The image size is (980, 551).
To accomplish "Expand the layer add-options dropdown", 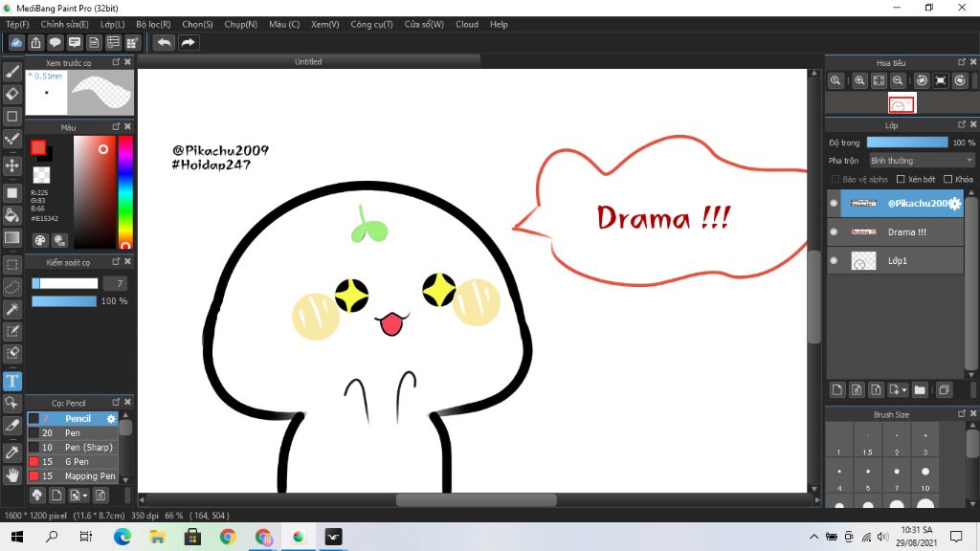I will (x=903, y=390).
